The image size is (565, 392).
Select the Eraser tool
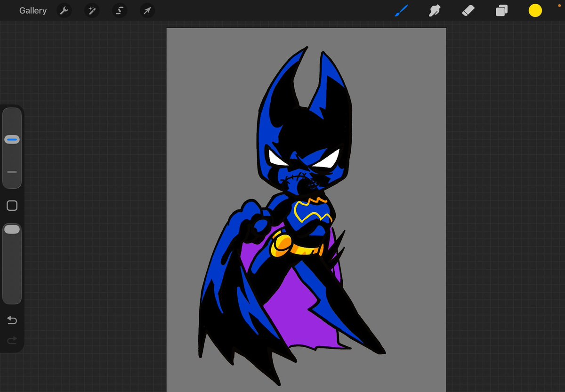point(468,10)
